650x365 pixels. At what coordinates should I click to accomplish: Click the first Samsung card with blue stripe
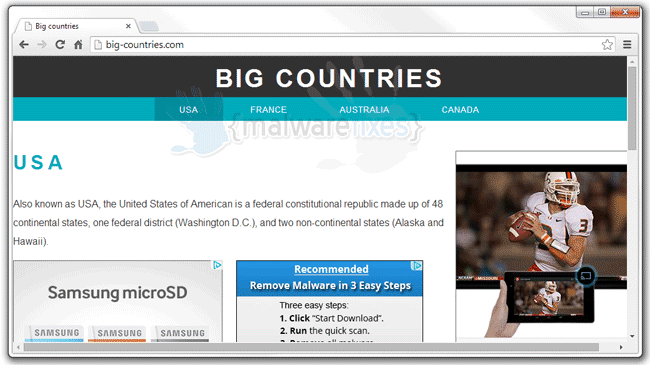pos(54,334)
